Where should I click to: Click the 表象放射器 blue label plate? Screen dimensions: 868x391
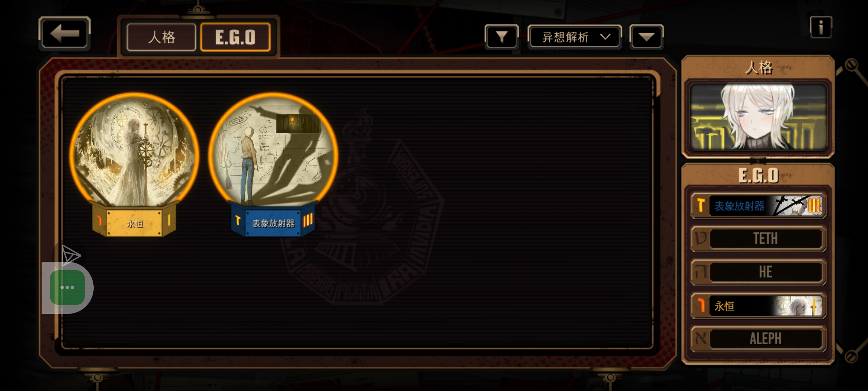click(273, 222)
